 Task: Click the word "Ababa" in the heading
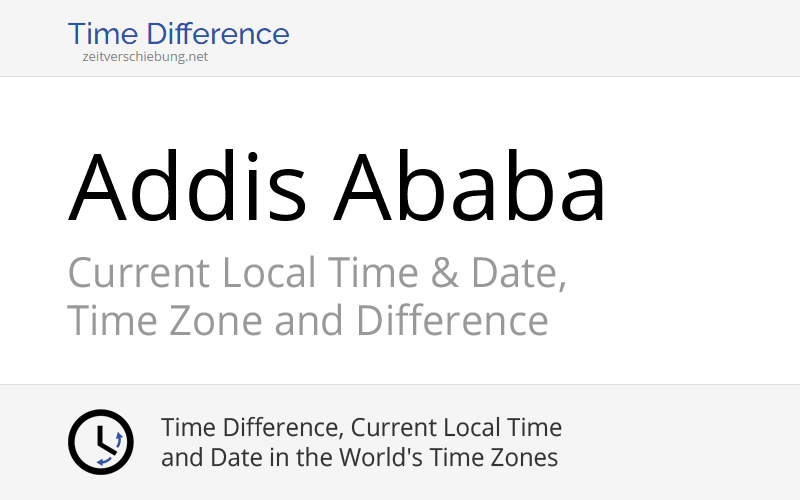tap(469, 186)
